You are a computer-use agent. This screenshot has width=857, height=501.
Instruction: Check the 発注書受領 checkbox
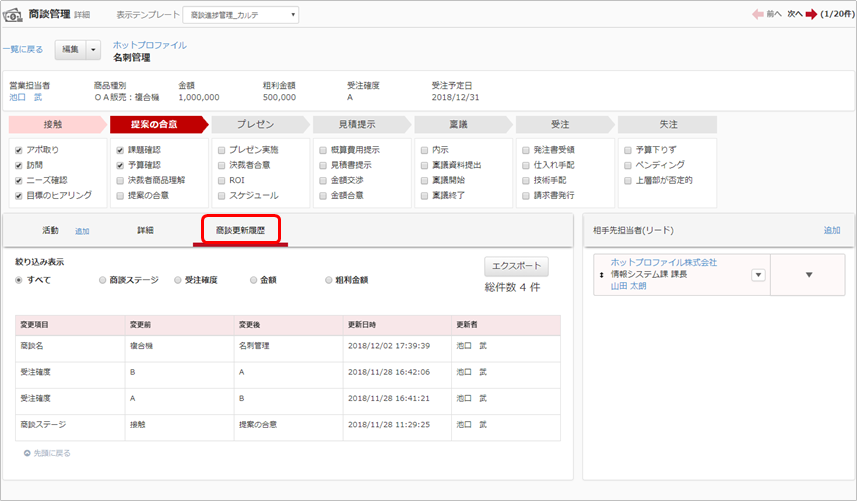pos(526,150)
